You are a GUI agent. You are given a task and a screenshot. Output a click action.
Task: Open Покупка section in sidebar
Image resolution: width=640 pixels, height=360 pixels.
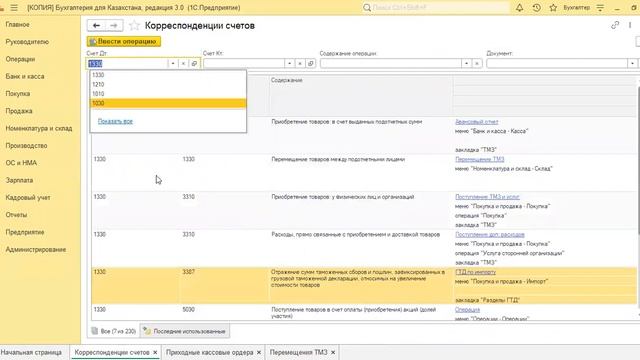coord(18,93)
